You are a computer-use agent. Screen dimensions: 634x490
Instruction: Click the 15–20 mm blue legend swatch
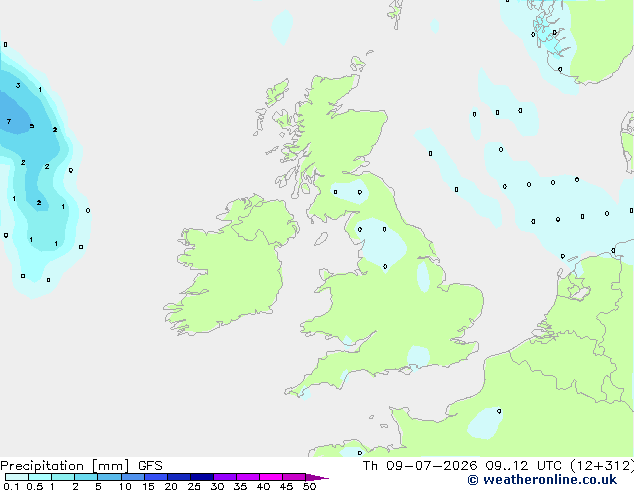coord(155,477)
